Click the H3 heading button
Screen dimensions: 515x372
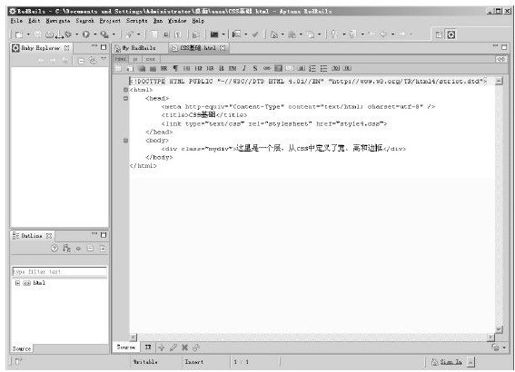click(210, 68)
